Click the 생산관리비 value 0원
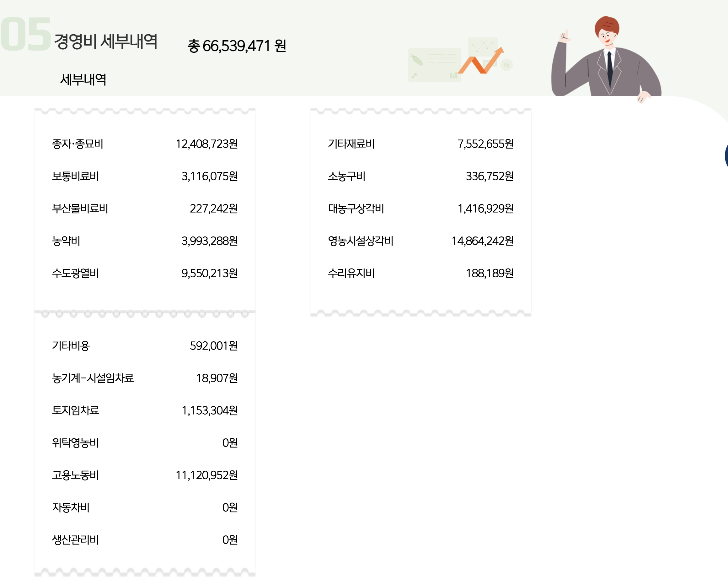This screenshot has height=586, width=728. [230, 540]
